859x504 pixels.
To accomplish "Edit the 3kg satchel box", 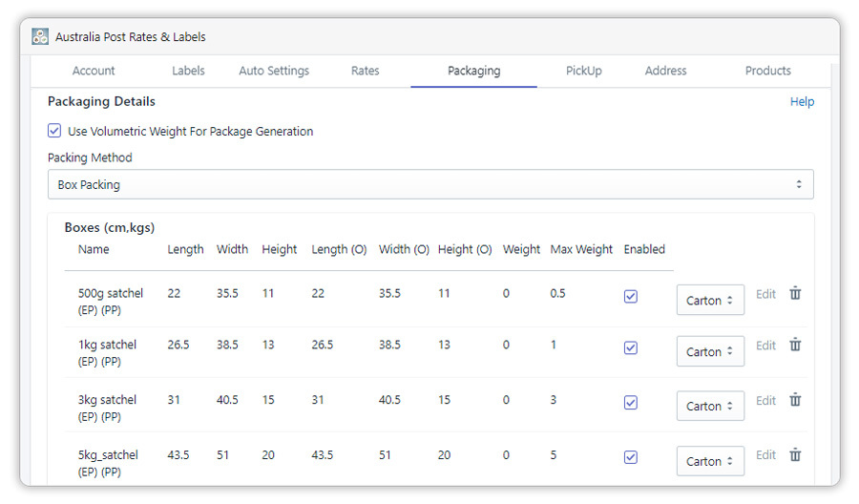I will [x=765, y=401].
